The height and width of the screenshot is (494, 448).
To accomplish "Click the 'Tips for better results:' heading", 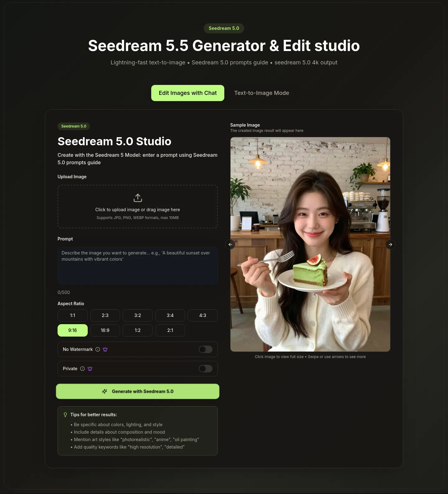I will click(94, 415).
